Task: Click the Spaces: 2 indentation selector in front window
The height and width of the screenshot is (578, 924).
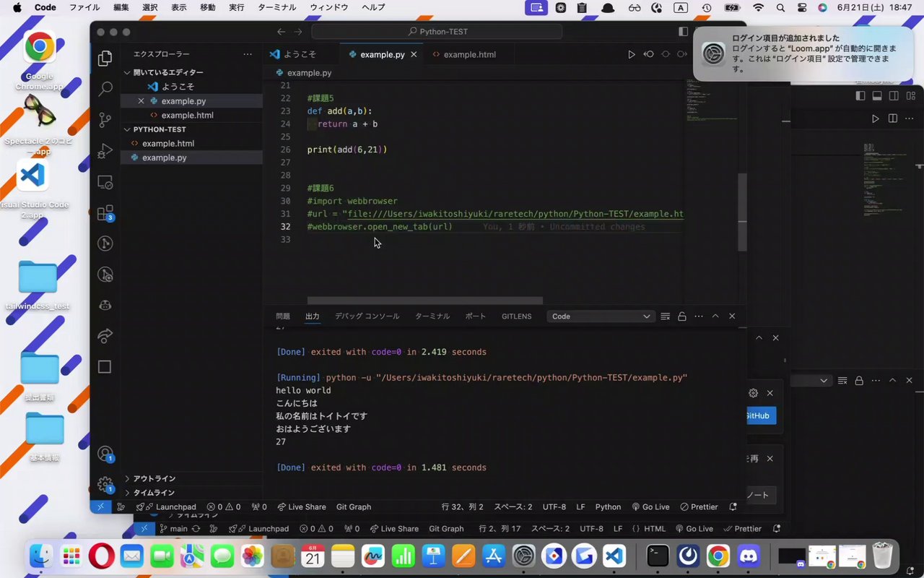Action: click(513, 507)
